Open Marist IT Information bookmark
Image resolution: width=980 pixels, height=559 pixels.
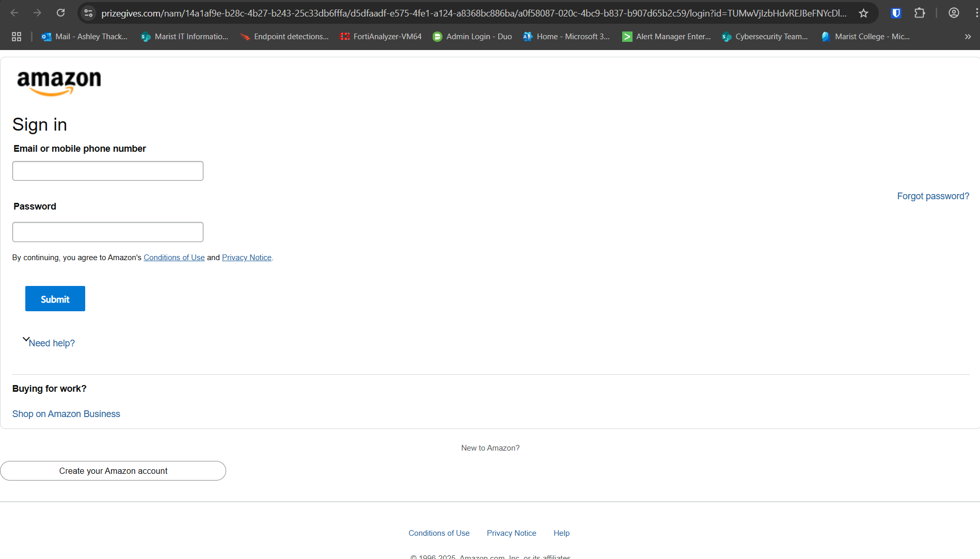184,37
